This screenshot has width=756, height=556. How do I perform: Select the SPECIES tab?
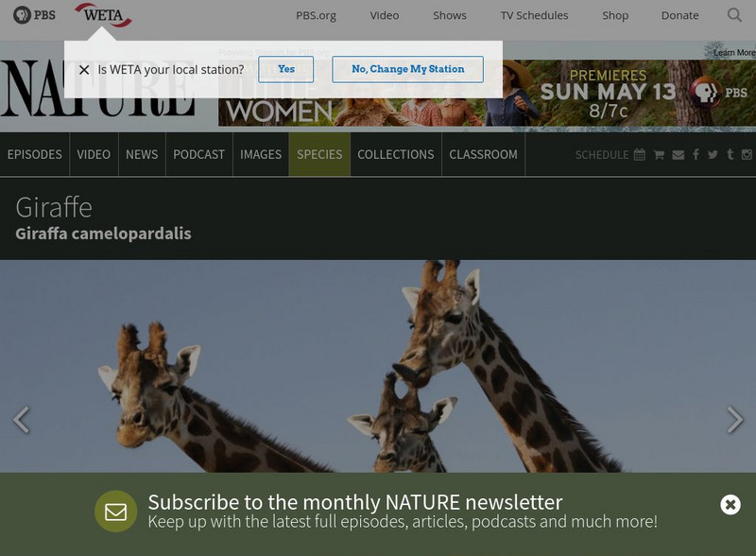tap(319, 154)
